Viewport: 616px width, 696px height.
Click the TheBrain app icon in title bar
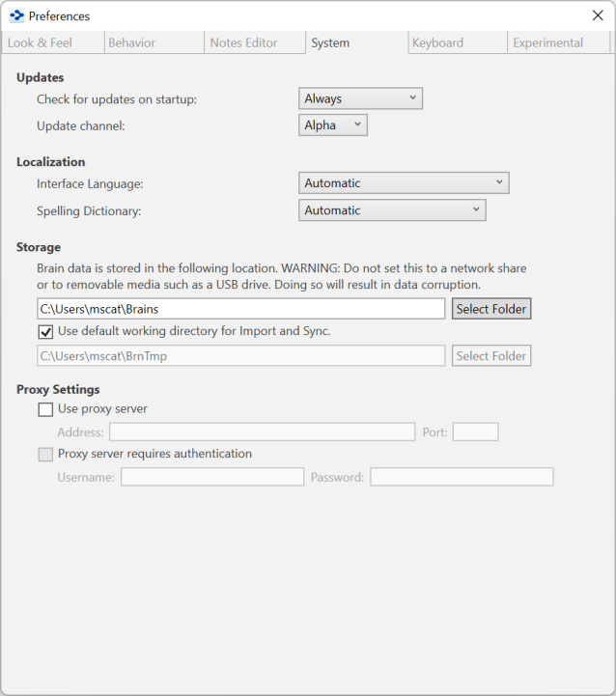(x=16, y=15)
